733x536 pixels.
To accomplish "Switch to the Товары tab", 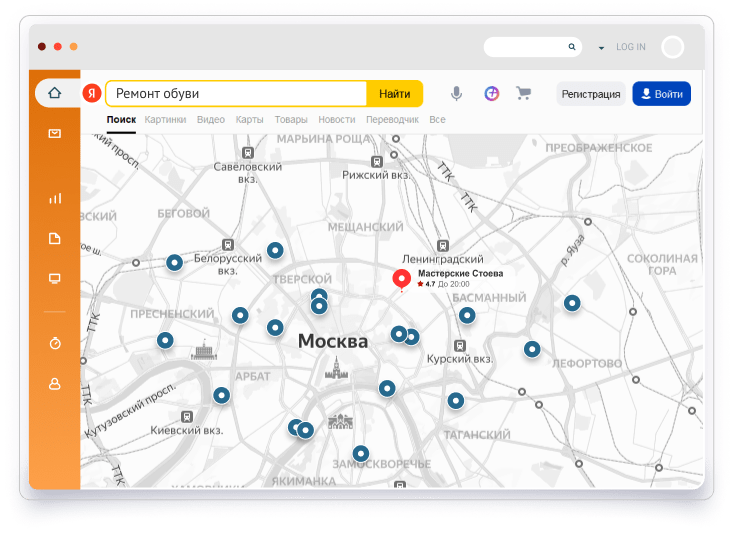I will (x=291, y=120).
